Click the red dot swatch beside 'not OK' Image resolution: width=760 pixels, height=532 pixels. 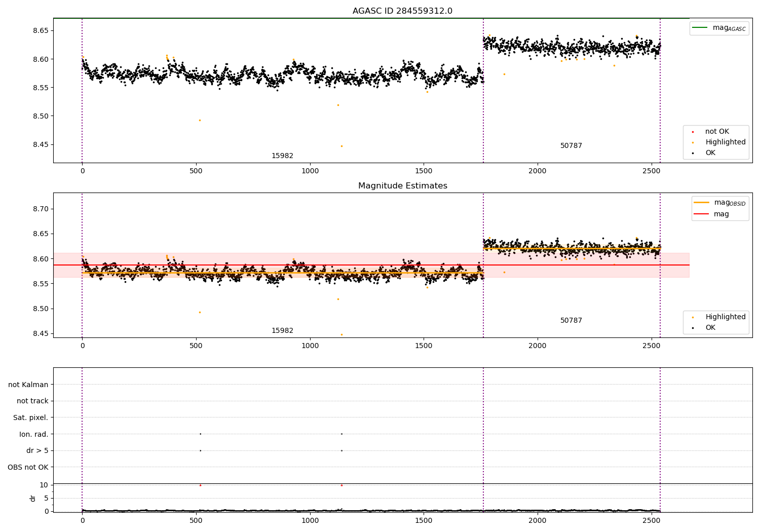click(693, 132)
